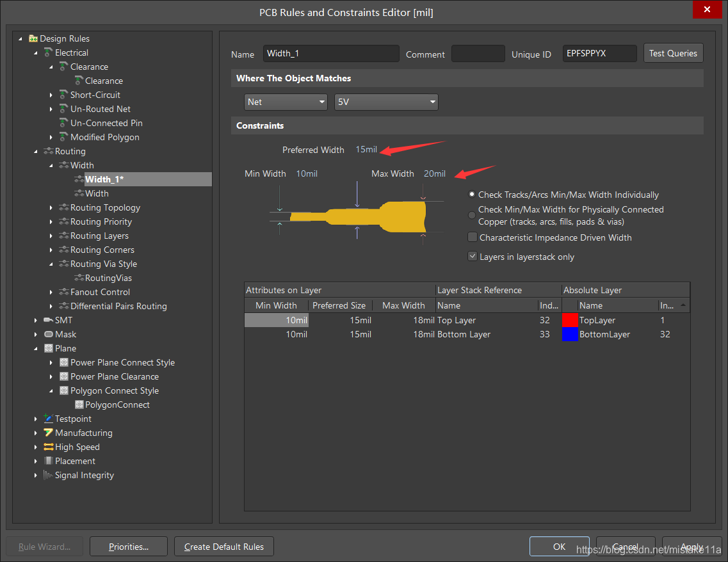Click the Testpoint category icon
The height and width of the screenshot is (562, 728).
point(48,419)
